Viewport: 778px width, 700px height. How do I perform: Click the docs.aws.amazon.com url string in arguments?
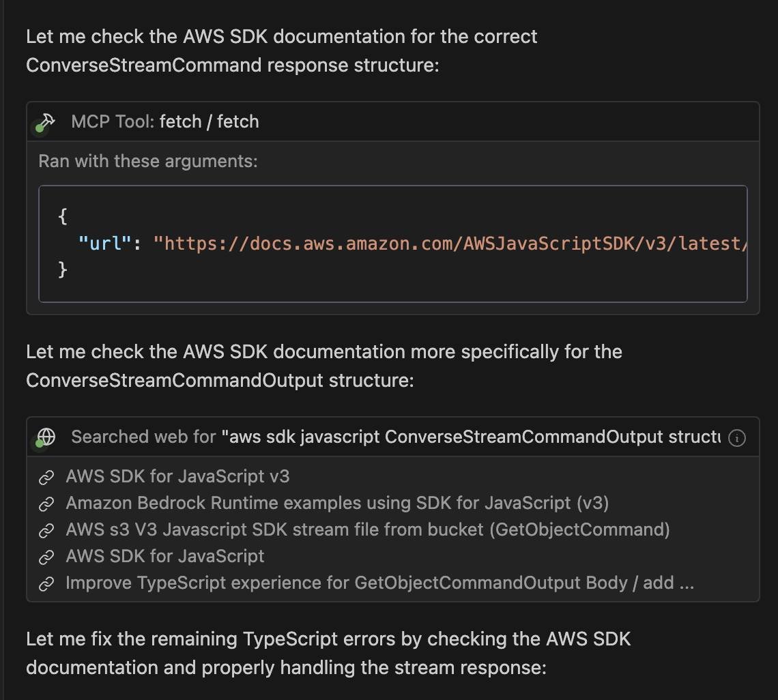coord(450,244)
